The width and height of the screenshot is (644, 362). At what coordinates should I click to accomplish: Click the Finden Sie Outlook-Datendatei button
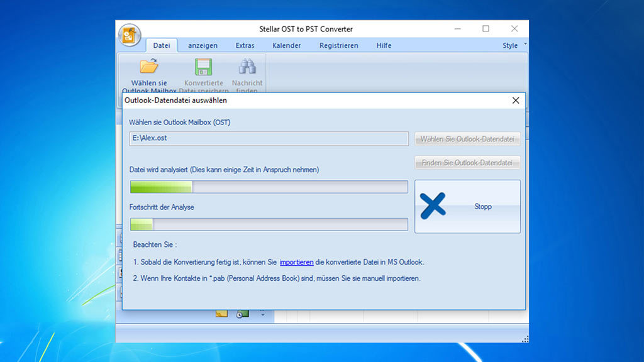point(467,163)
